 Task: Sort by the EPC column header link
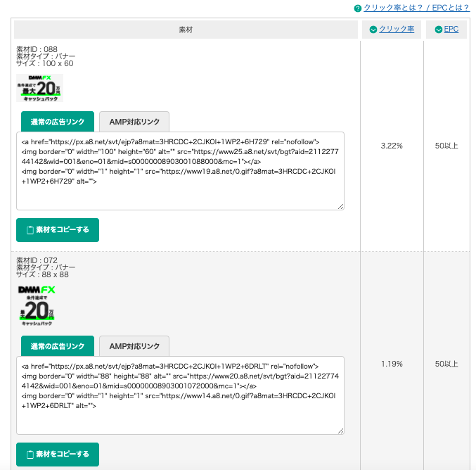click(x=451, y=30)
